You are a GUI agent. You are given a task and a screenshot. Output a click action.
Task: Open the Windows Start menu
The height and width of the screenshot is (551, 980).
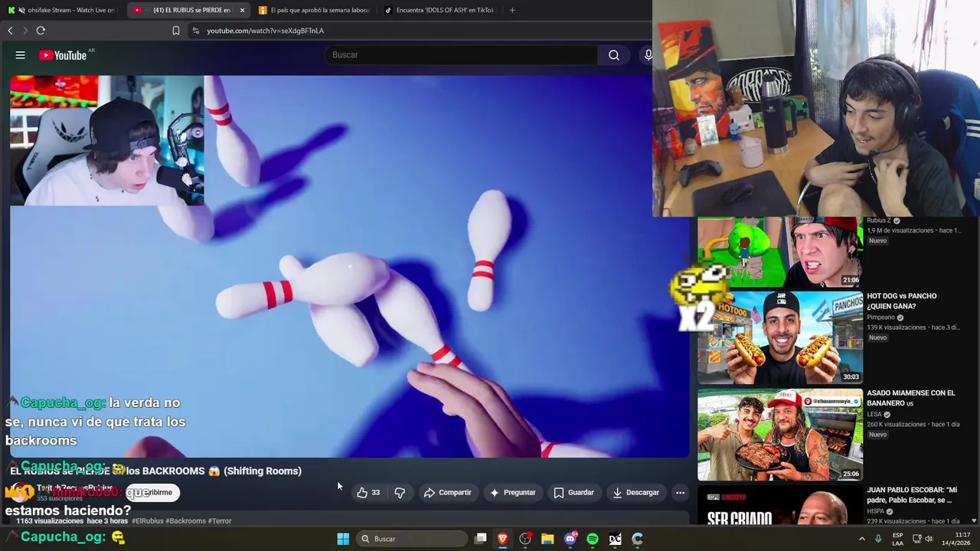click(343, 539)
